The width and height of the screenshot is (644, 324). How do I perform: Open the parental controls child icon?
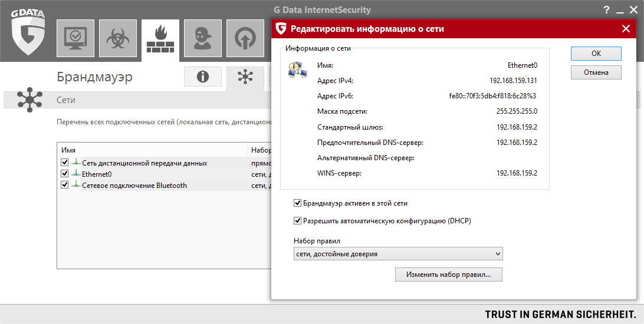202,39
